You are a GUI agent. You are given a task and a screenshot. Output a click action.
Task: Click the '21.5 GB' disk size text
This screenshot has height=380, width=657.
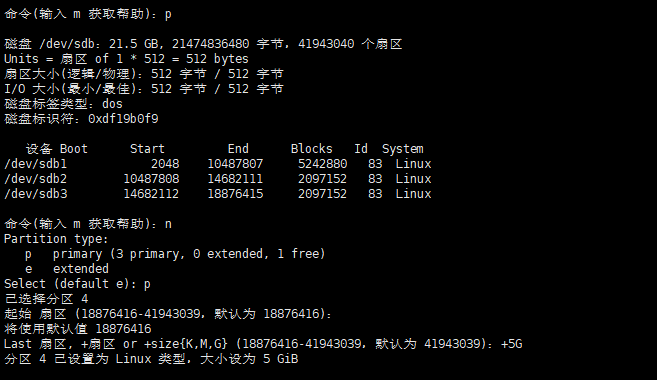pos(134,44)
